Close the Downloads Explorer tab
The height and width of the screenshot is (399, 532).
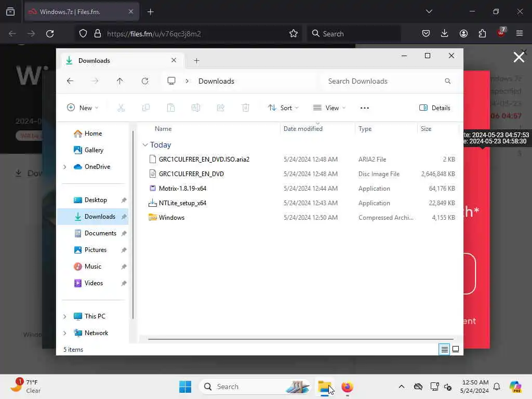tap(174, 60)
